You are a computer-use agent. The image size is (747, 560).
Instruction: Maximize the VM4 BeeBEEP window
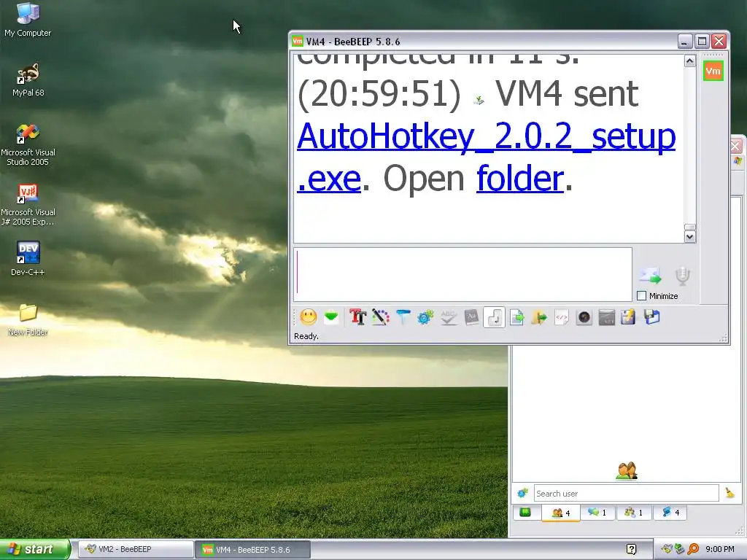pos(702,42)
